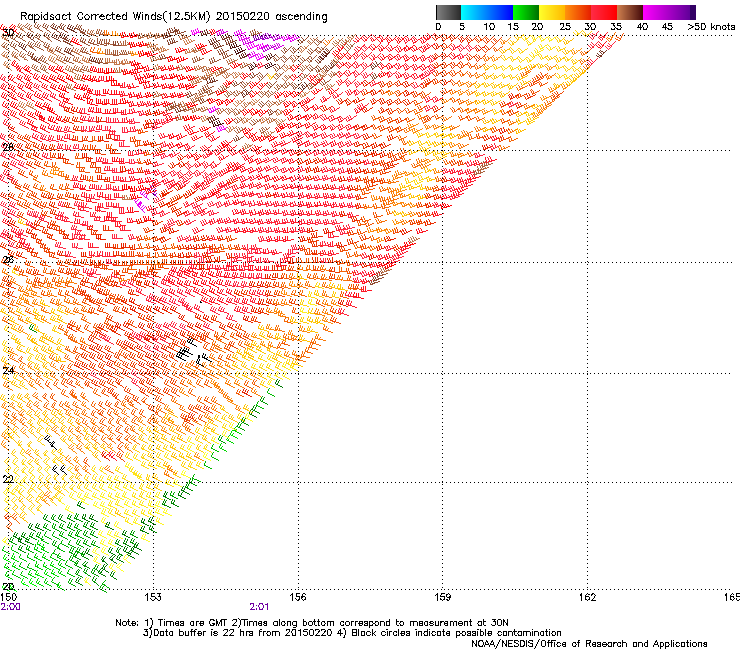Click the 'Times are GMT' note line
Image resolution: width=740 pixels, height=650 pixels.
(311, 623)
